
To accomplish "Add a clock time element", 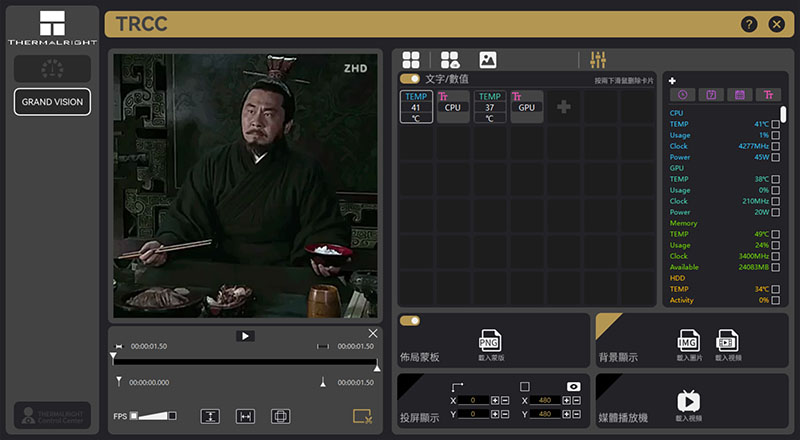I will pyautogui.click(x=683, y=95).
